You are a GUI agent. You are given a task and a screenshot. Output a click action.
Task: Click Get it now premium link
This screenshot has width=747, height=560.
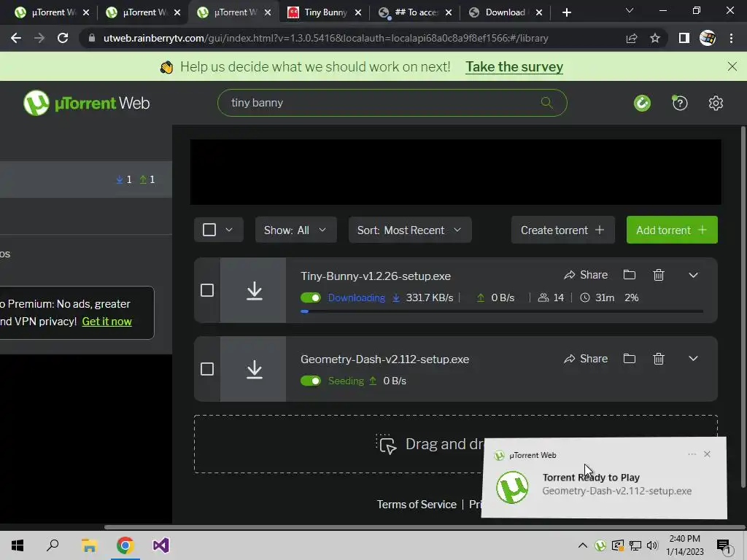(107, 322)
